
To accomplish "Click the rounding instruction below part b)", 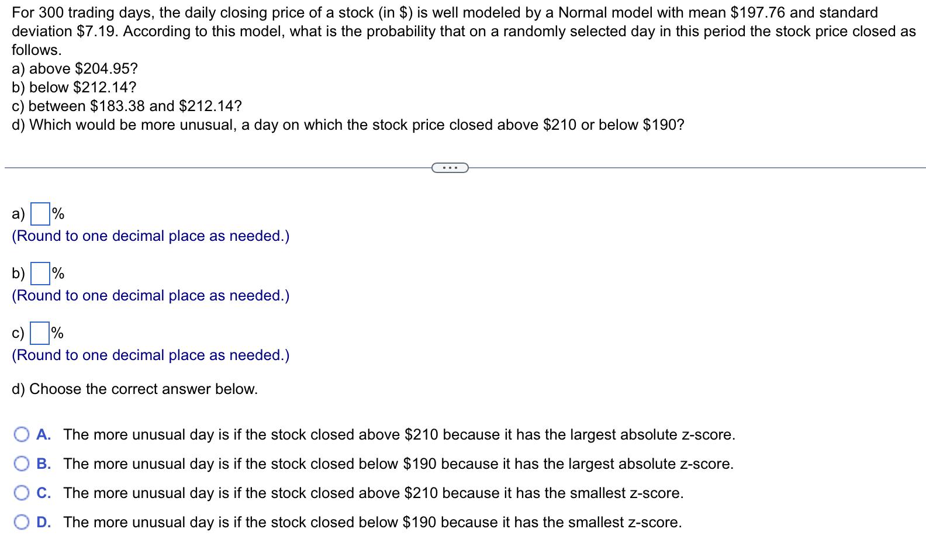I will coord(150,295).
